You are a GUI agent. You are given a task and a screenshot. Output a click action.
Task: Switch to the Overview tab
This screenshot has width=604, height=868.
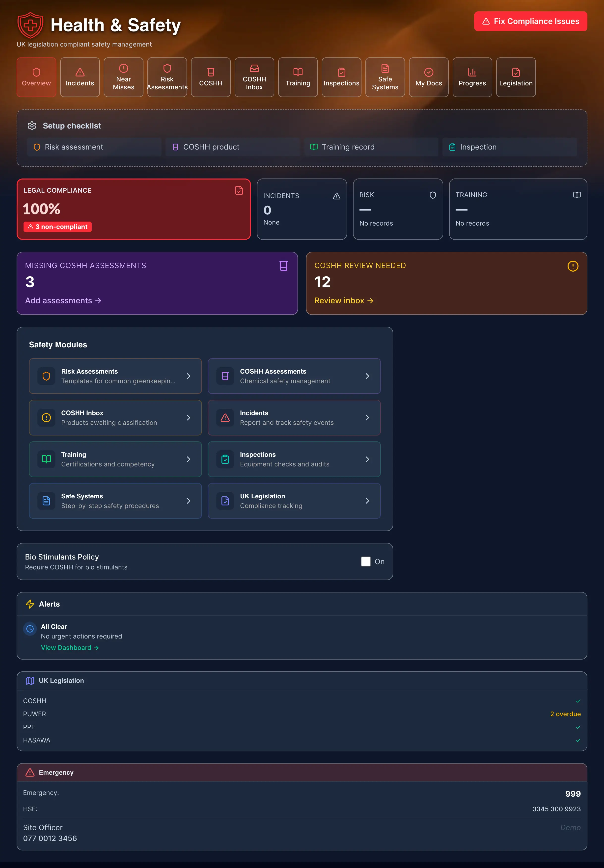point(36,77)
